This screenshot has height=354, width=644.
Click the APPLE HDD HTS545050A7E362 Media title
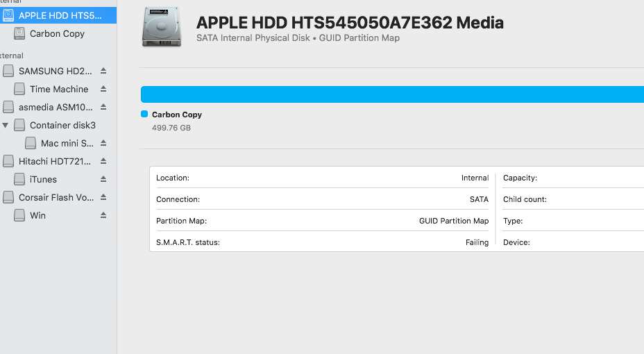click(x=350, y=23)
